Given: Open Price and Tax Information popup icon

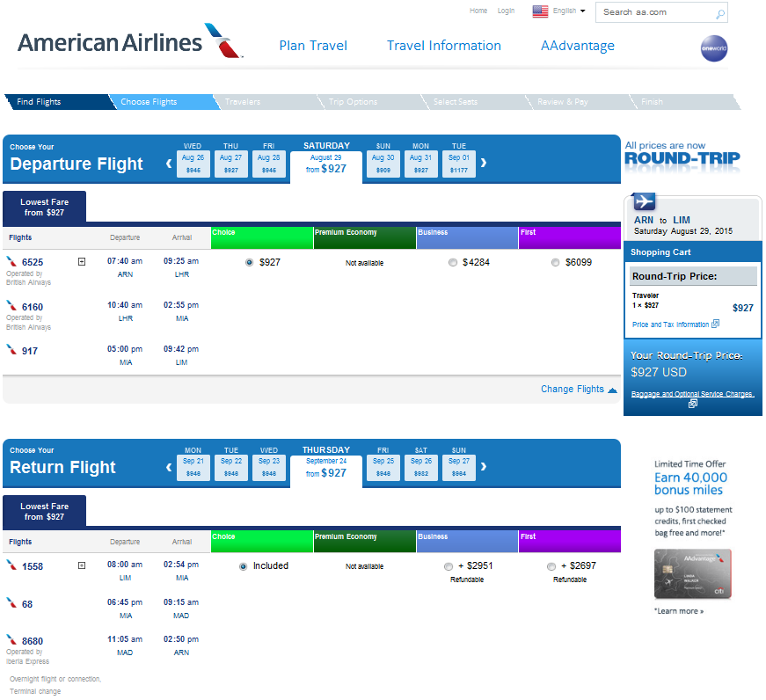Looking at the screenshot, I should pyautogui.click(x=715, y=324).
